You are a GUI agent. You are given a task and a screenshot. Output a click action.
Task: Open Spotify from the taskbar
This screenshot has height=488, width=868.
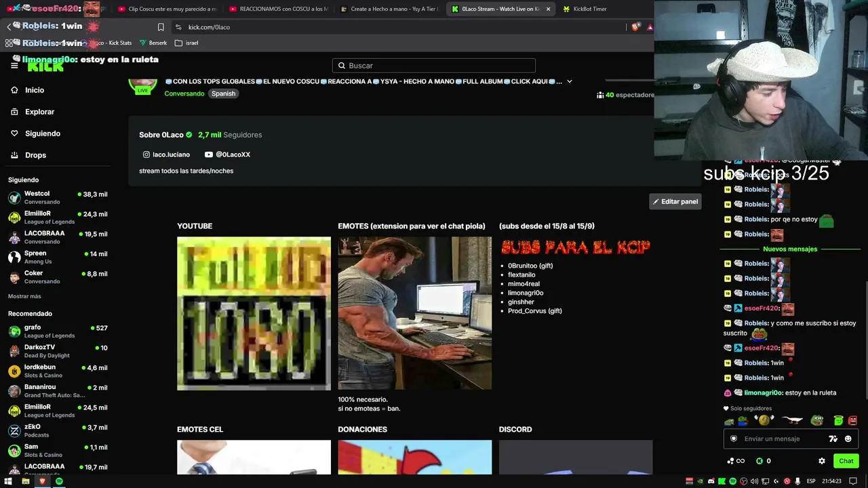pos(59,481)
